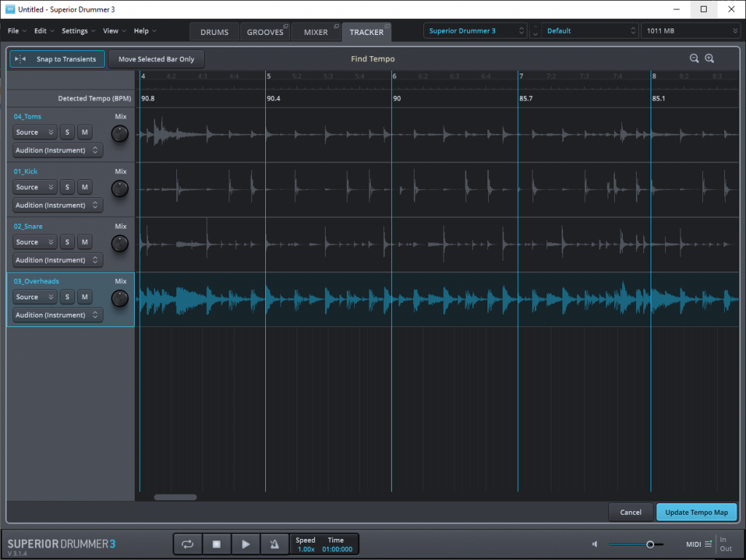Screen dimensions: 746x560
Task: Start playback with the play button
Action: (246, 543)
